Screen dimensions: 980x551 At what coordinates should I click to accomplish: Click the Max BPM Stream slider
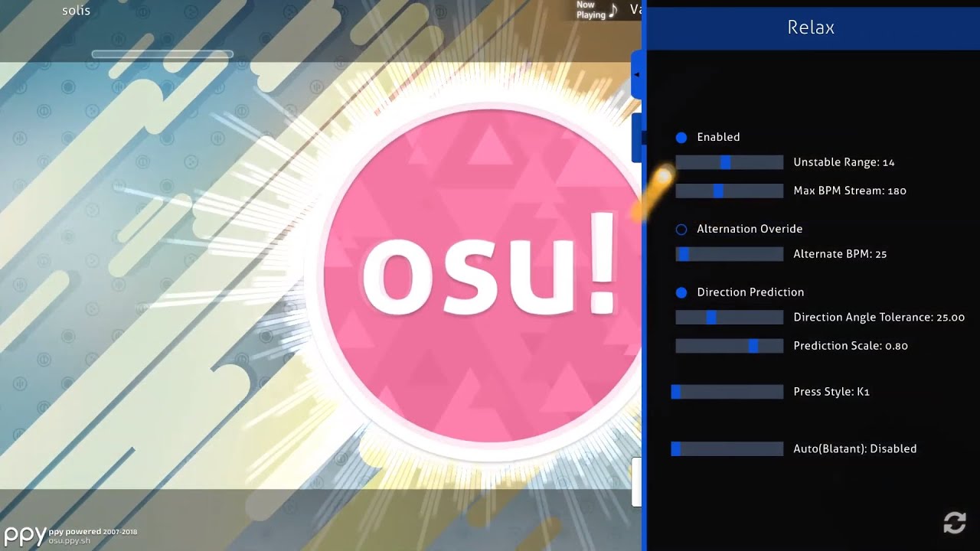coord(730,191)
